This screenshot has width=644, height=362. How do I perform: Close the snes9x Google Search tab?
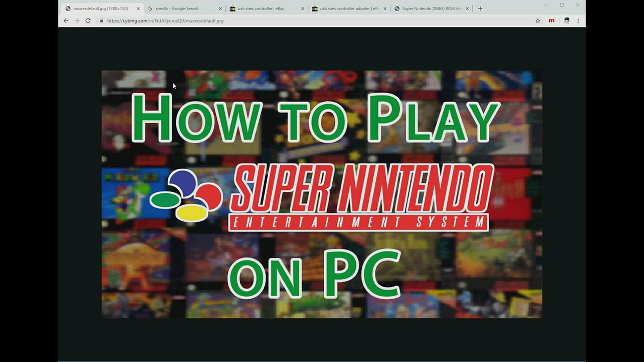tap(220, 9)
